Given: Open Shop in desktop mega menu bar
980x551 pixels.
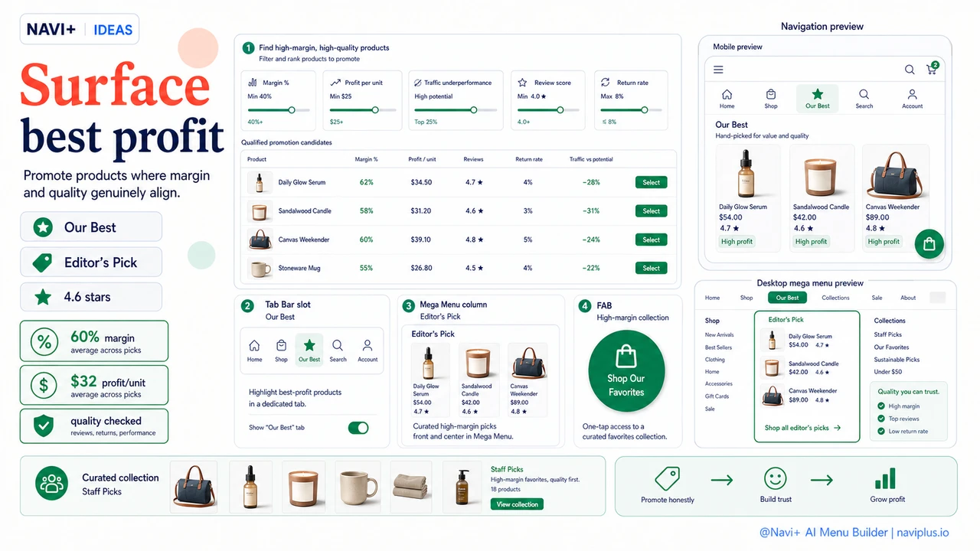Looking at the screenshot, I should [746, 298].
